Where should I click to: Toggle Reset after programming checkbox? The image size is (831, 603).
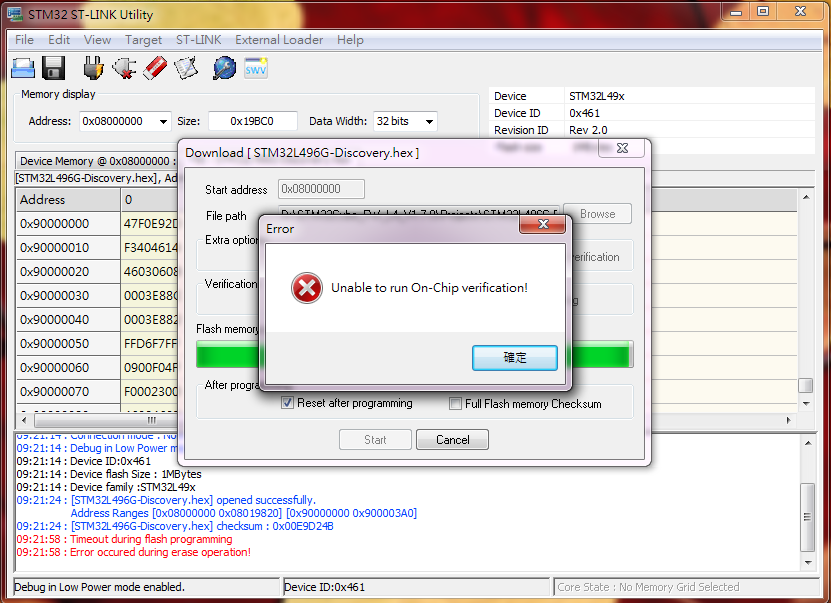pos(287,403)
